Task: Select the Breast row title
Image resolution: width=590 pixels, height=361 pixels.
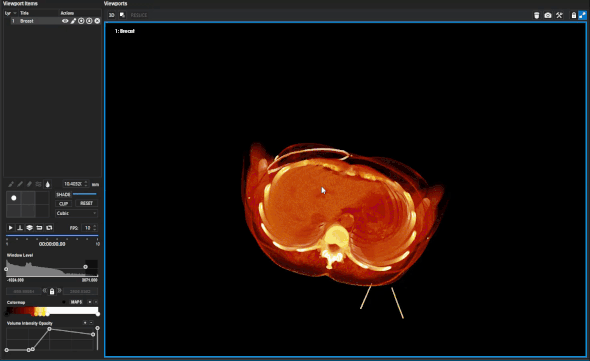Action: tap(27, 21)
